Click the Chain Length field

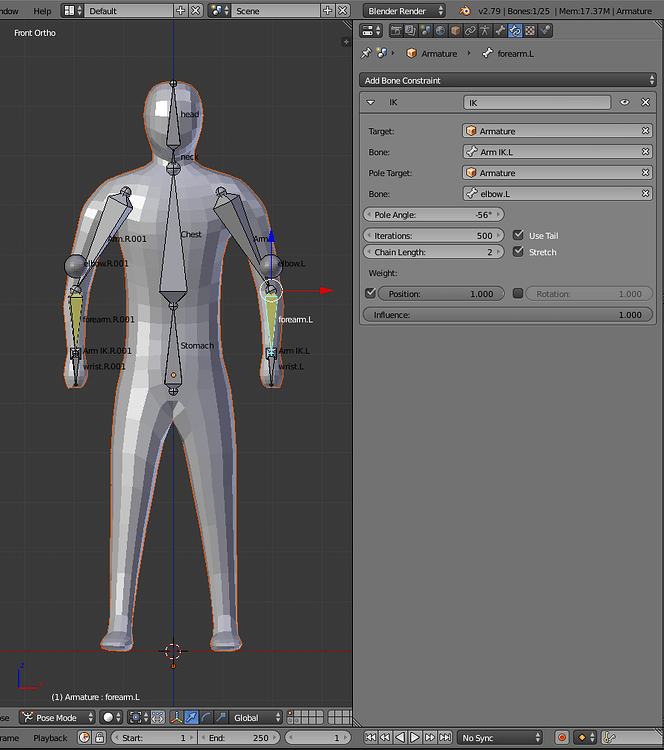(x=433, y=252)
